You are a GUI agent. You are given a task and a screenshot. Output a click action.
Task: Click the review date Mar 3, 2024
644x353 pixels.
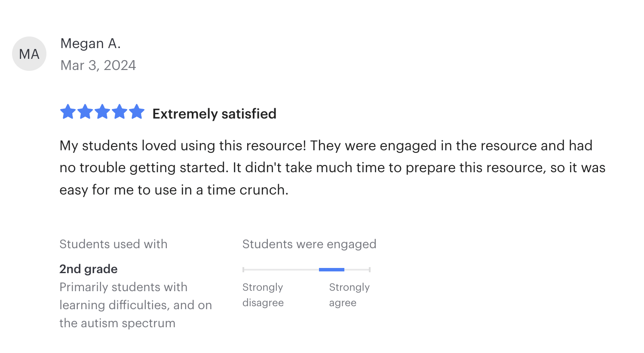(98, 65)
